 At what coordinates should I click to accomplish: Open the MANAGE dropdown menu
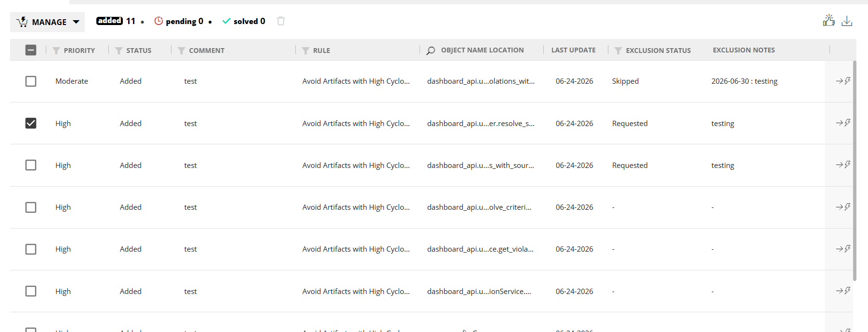(x=47, y=22)
